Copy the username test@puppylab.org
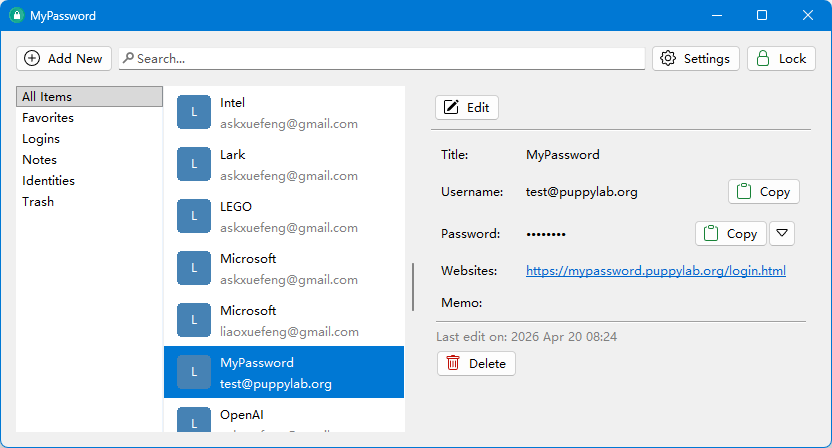This screenshot has width=832, height=448. 764,192
